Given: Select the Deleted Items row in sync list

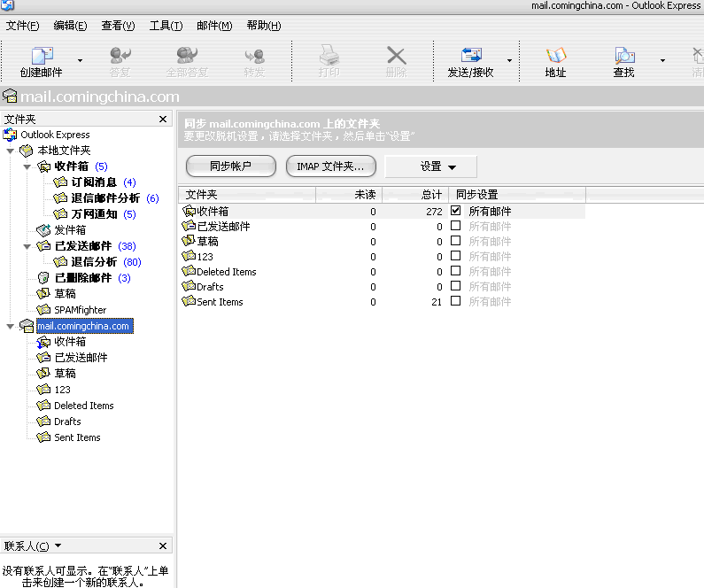Looking at the screenshot, I should click(382, 272).
